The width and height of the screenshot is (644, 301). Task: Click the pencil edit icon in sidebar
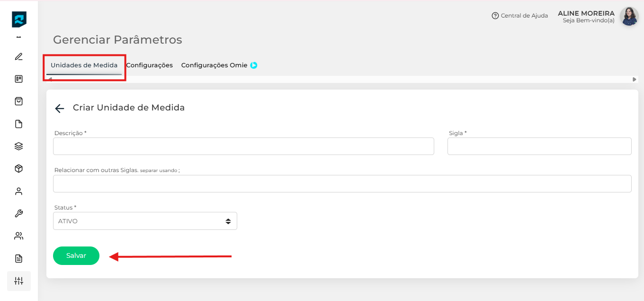(19, 57)
